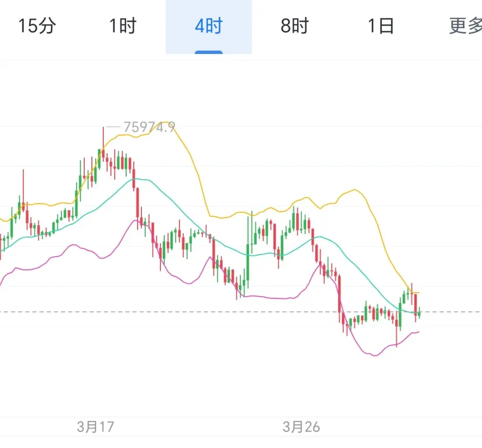Open the 更多 timeframe options
This screenshot has height=448, width=482.
(464, 26)
